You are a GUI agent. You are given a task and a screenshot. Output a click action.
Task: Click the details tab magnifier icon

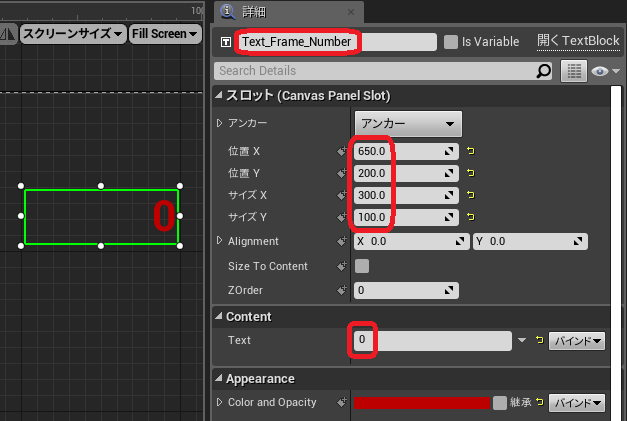(228, 12)
